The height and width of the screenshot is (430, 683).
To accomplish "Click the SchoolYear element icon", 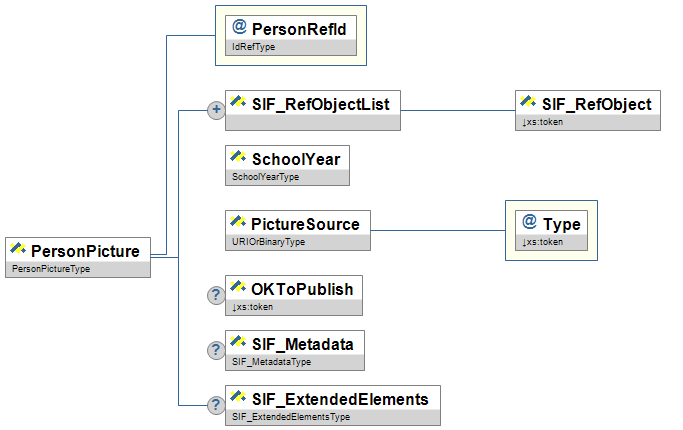I will 238,157.
